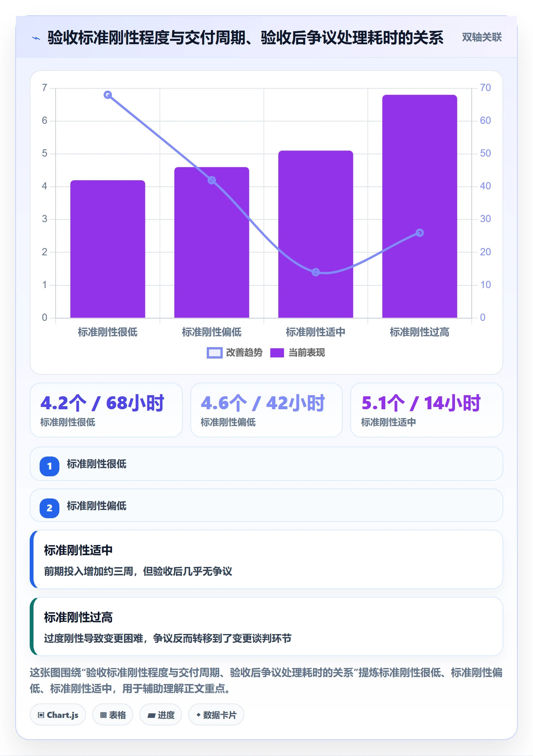Click the right axis value 70
The image size is (533, 756).
(x=485, y=88)
